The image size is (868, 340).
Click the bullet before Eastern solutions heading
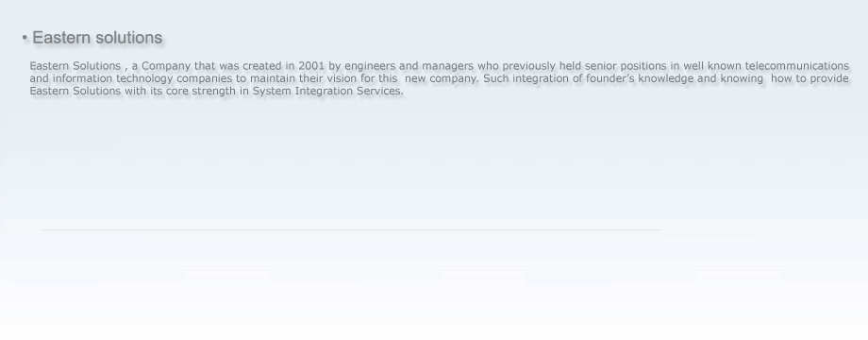[25, 38]
